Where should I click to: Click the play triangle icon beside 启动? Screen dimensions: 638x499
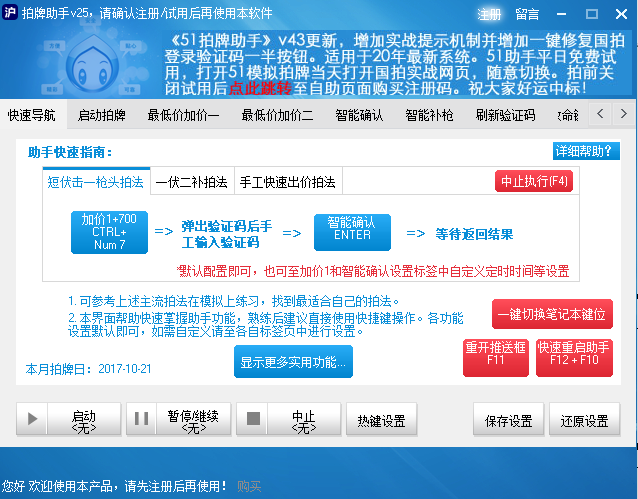pos(32,419)
